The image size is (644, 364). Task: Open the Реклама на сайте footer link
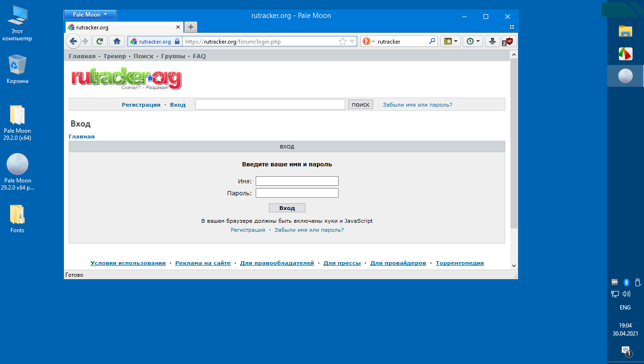pyautogui.click(x=203, y=263)
